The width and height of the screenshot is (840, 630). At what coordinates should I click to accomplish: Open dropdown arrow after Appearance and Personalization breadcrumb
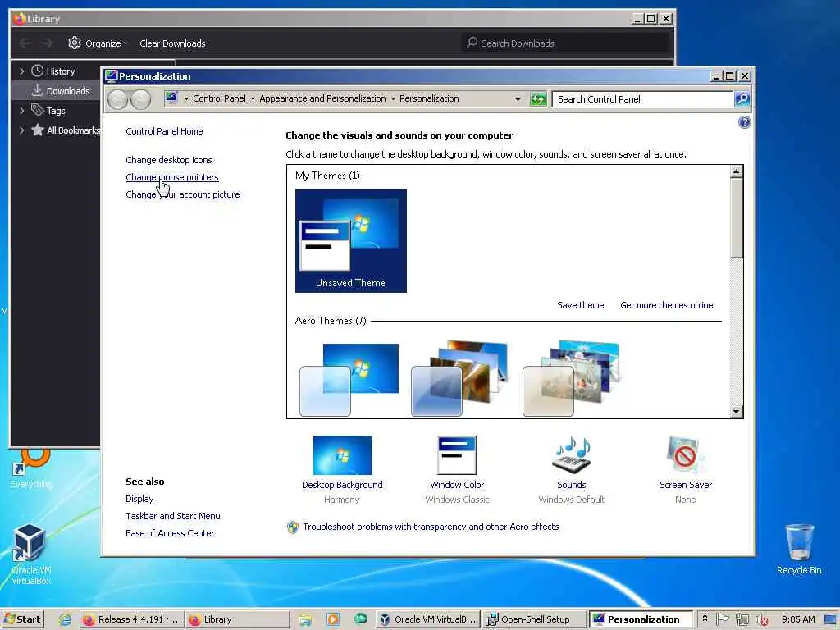(x=393, y=98)
